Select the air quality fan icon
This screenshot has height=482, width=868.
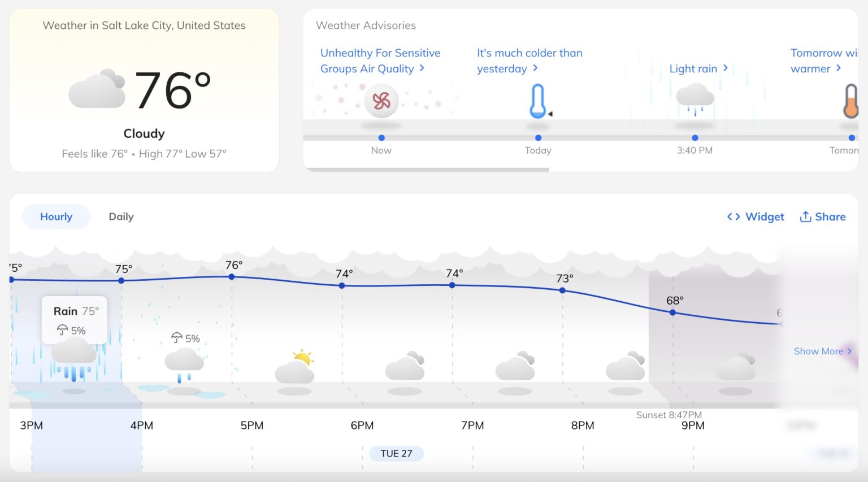381,101
